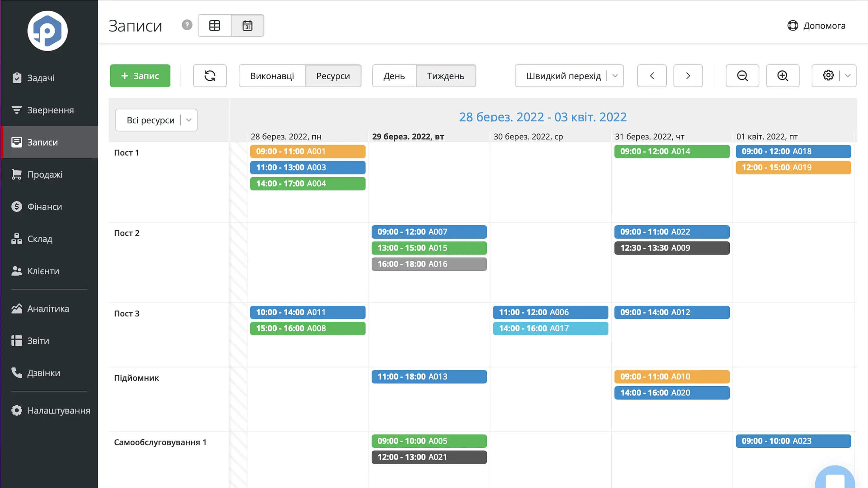Toggle view to Виконавці

tap(272, 76)
